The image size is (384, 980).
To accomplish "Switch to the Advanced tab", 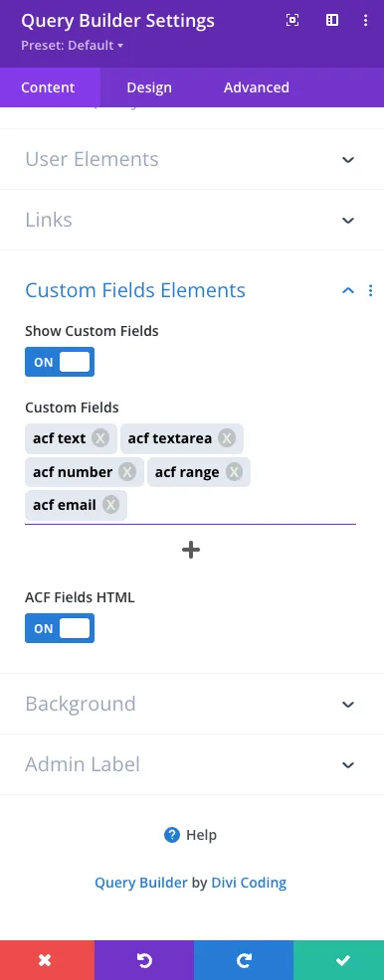I will tap(257, 87).
